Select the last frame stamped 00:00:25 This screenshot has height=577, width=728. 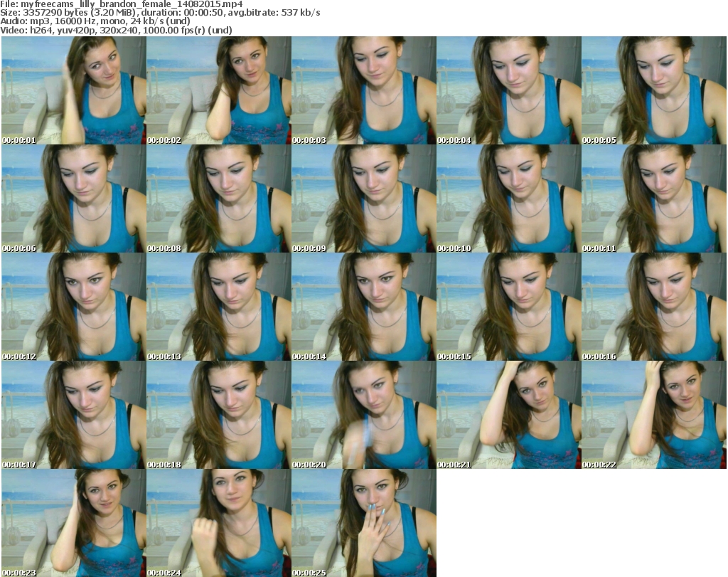[364, 523]
